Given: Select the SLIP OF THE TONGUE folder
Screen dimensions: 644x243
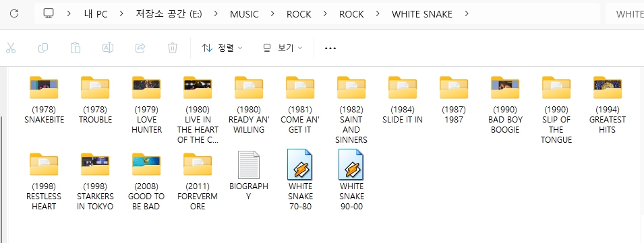Looking at the screenshot, I should 556,110.
